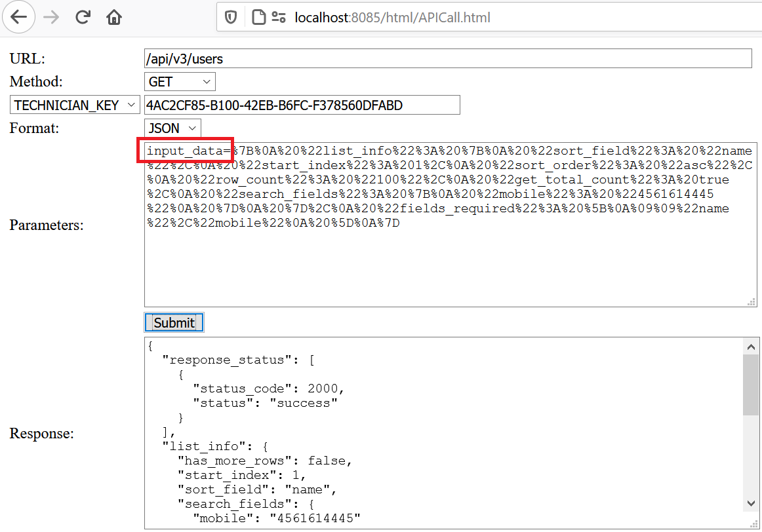Click the "URL:" label
The image size is (762, 532).
point(28,59)
